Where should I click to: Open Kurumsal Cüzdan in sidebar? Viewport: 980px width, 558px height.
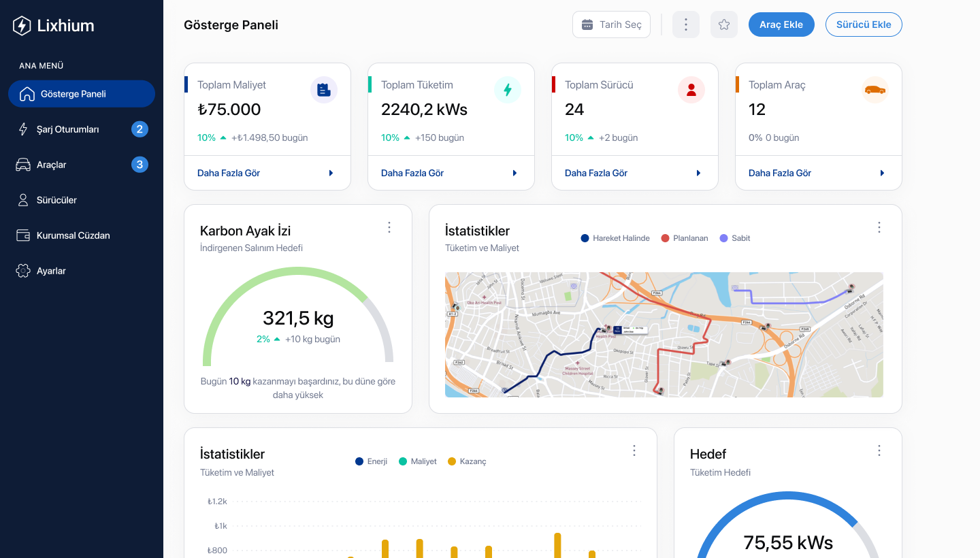82,235
